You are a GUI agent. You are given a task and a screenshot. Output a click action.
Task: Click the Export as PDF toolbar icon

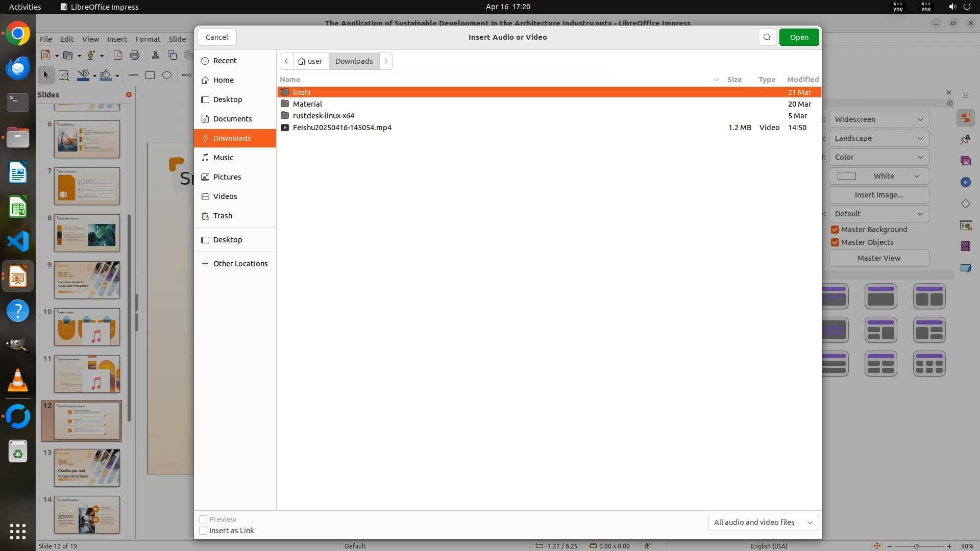click(117, 55)
